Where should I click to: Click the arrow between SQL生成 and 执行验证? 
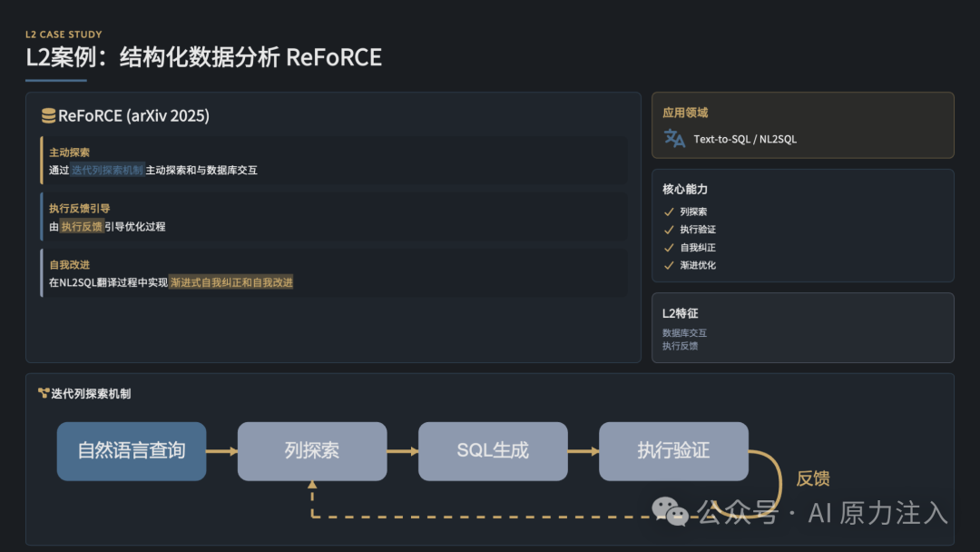pyautogui.click(x=583, y=450)
